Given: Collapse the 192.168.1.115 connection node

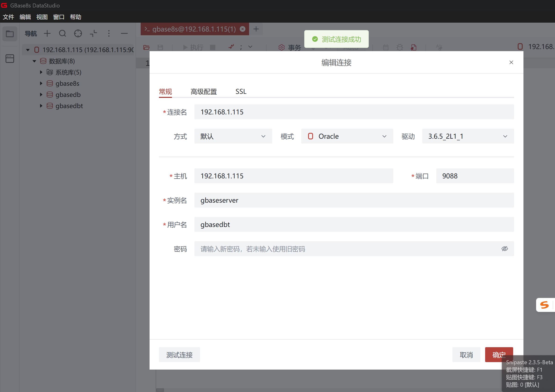Looking at the screenshot, I should pyautogui.click(x=28, y=50).
